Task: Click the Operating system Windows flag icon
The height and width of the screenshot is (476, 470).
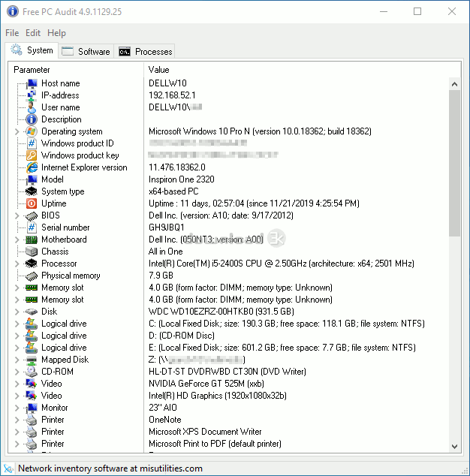Action: tap(32, 131)
